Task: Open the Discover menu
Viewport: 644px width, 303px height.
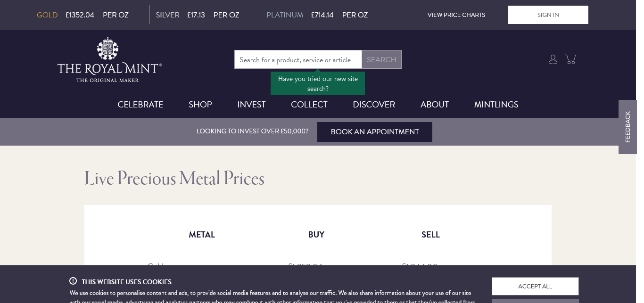Action: click(374, 105)
